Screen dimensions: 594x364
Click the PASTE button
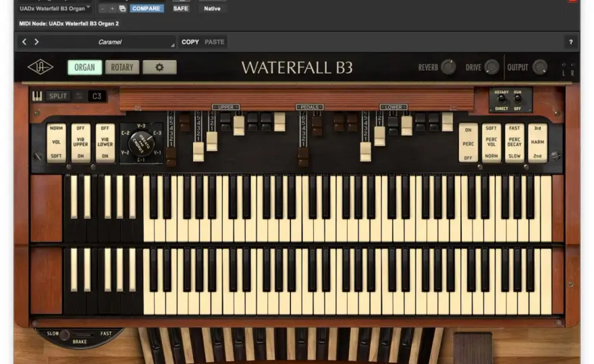coord(215,42)
